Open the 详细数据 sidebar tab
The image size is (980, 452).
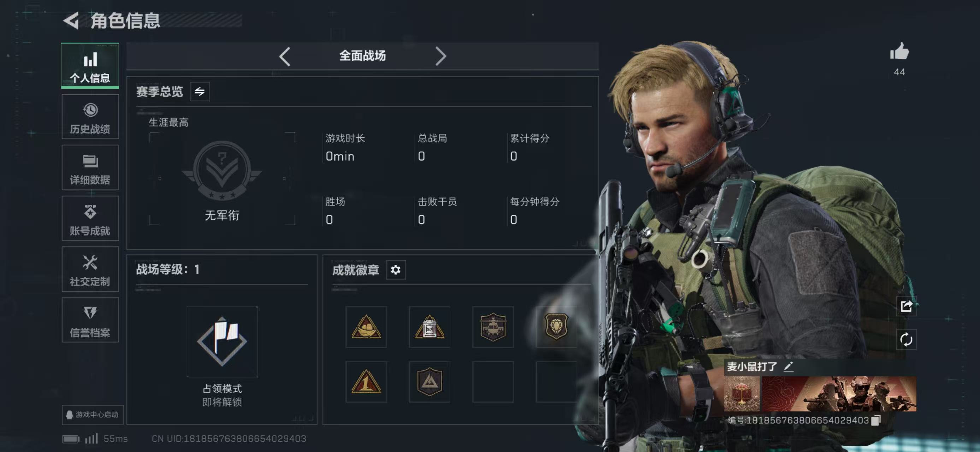90,168
